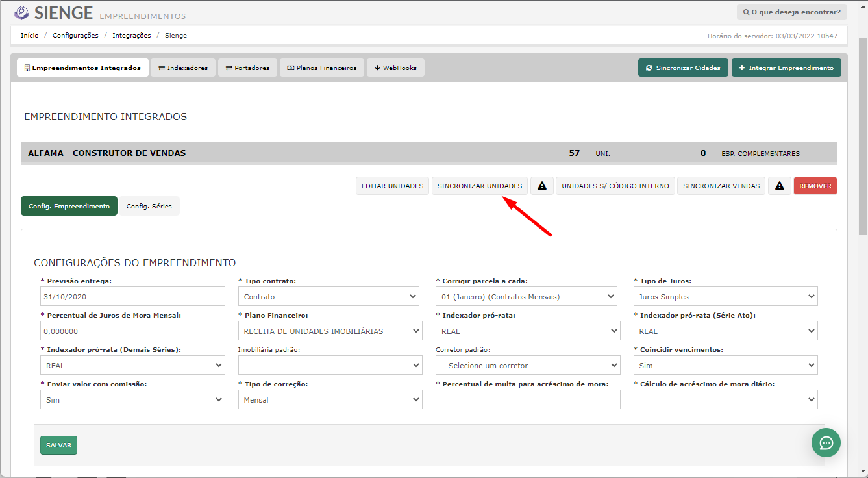
Task: Click the warning icon after Sincronizar Vendas
Action: coord(780,186)
